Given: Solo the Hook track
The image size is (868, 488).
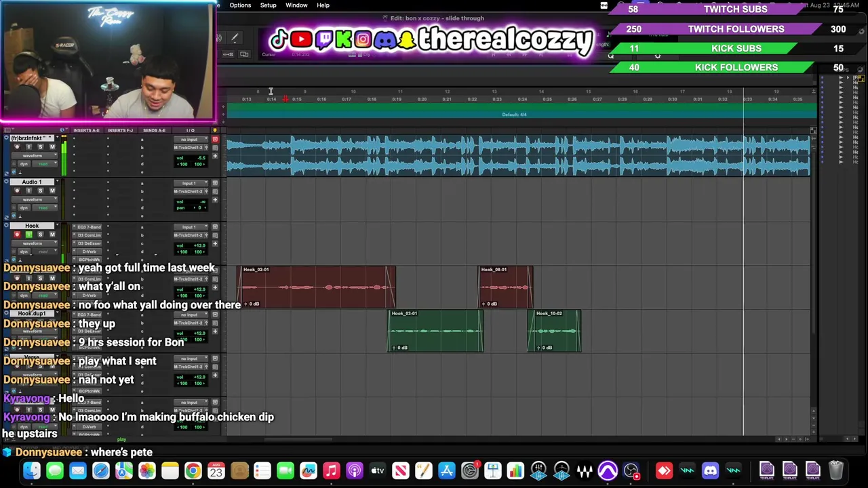Looking at the screenshot, I should coord(41,235).
